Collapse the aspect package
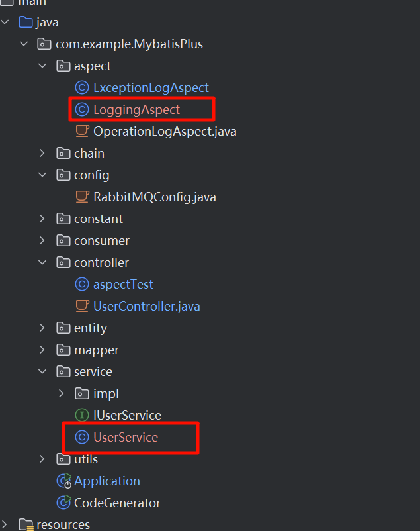420x531 pixels. tap(42, 65)
